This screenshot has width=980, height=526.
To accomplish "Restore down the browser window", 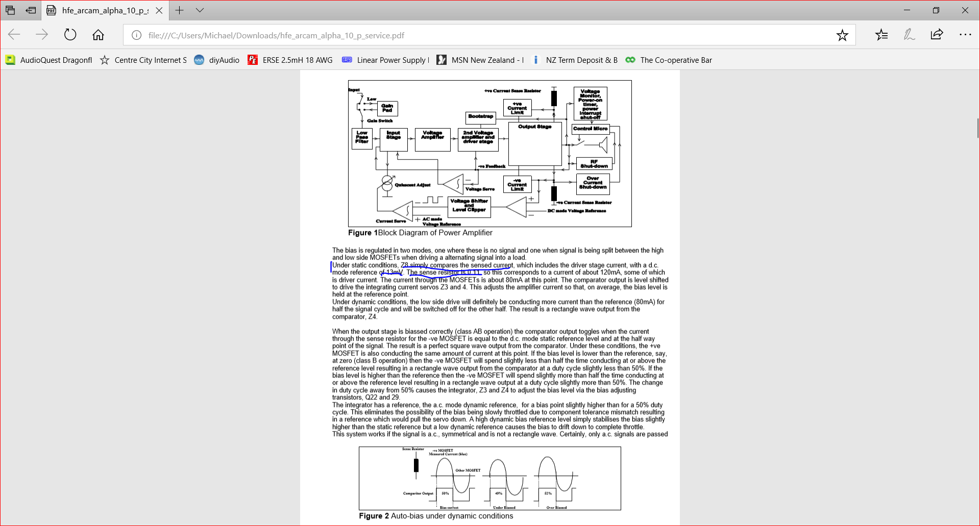I will [x=936, y=10].
